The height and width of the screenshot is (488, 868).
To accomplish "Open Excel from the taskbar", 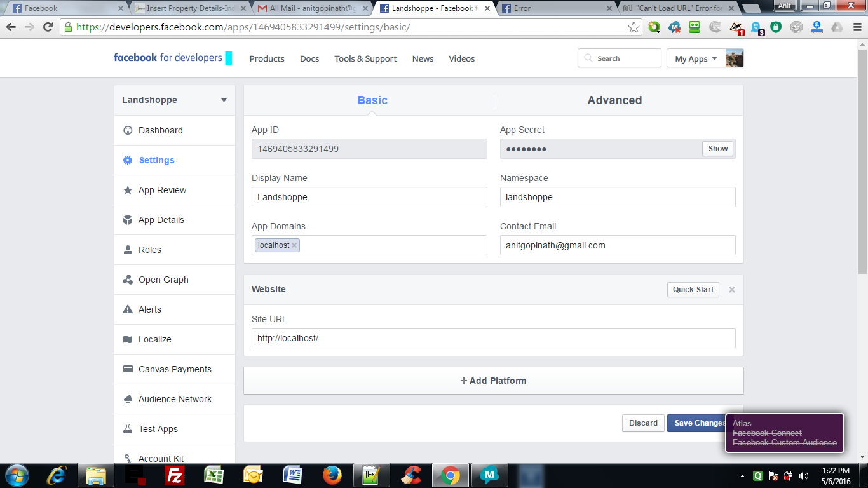I will click(214, 475).
